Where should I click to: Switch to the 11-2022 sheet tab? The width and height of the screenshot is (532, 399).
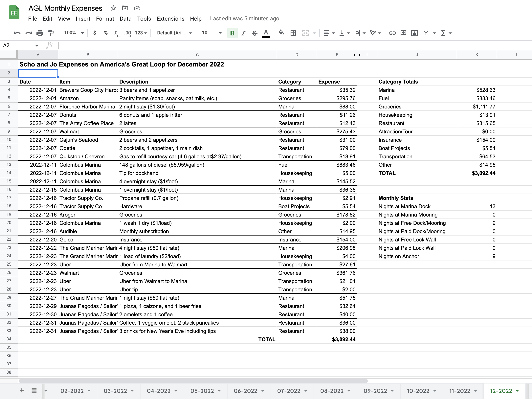tap(459, 391)
